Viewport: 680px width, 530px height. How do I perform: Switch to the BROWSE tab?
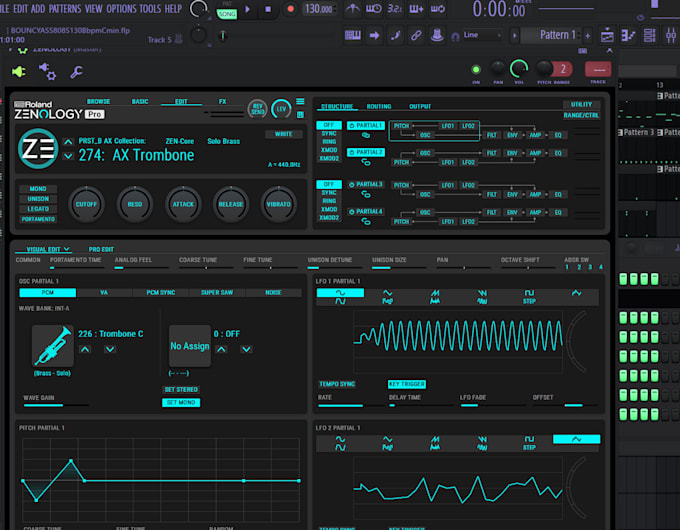pos(98,101)
